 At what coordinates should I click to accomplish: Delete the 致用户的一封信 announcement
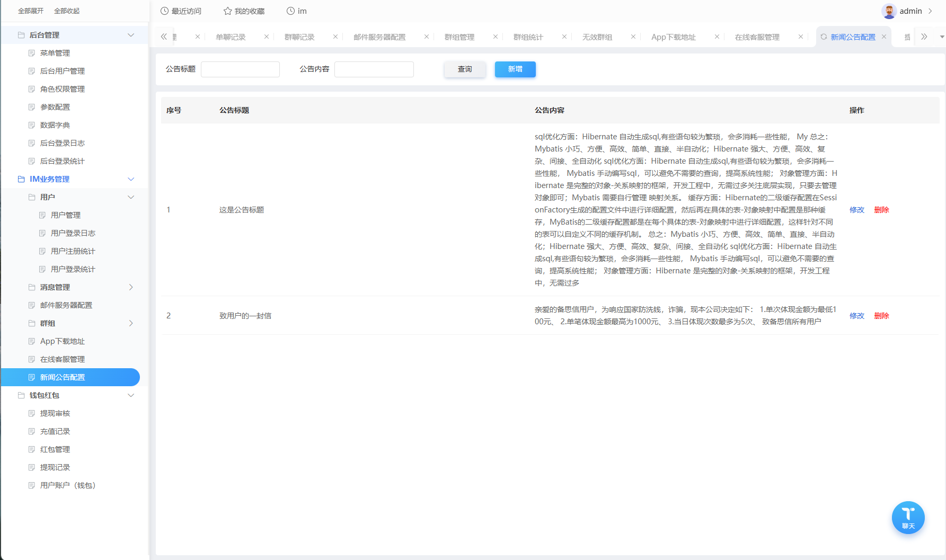pos(881,316)
